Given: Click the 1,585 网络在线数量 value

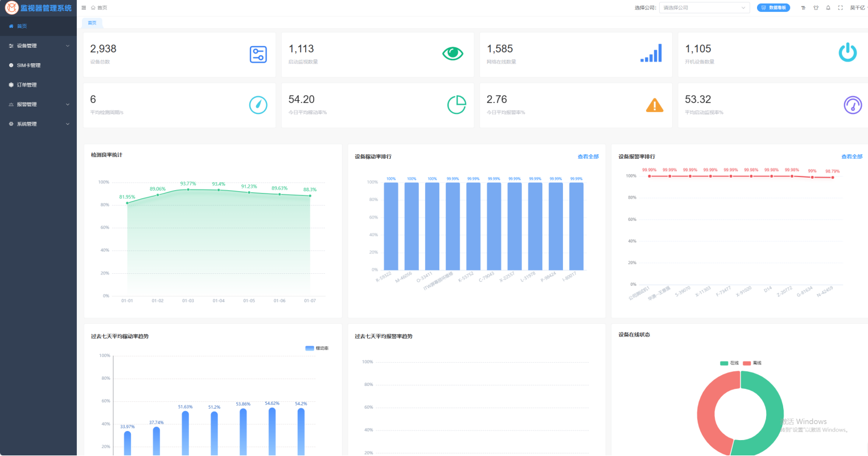Looking at the screenshot, I should (x=500, y=49).
